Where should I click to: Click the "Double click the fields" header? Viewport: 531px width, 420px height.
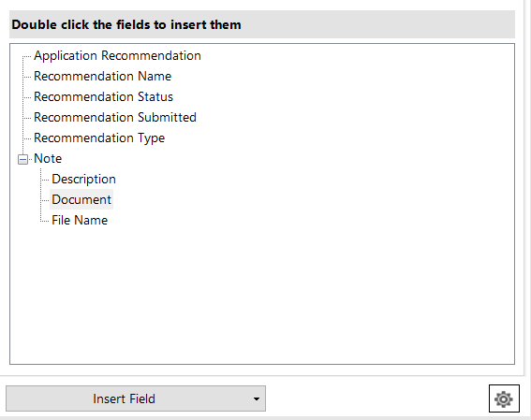(126, 24)
